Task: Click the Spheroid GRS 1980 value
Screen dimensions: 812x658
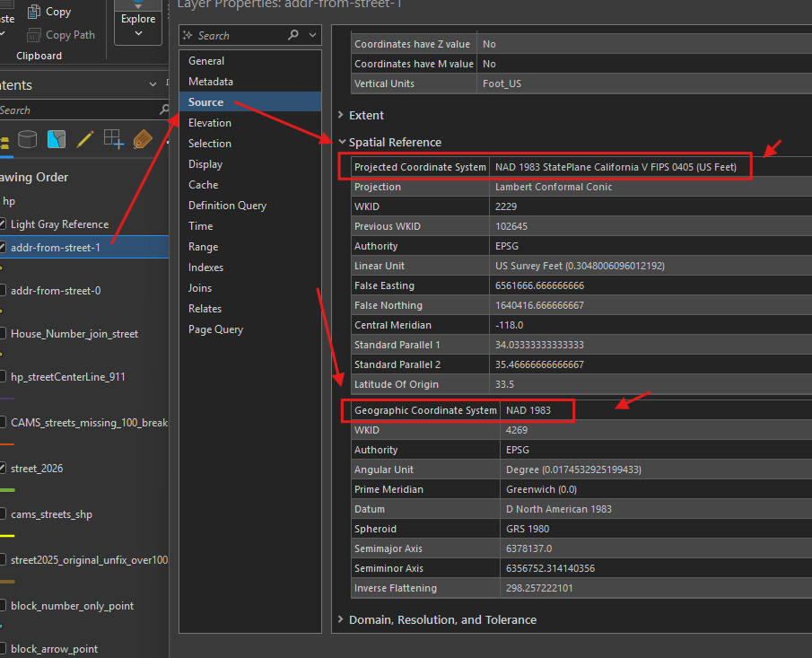Action: [528, 529]
